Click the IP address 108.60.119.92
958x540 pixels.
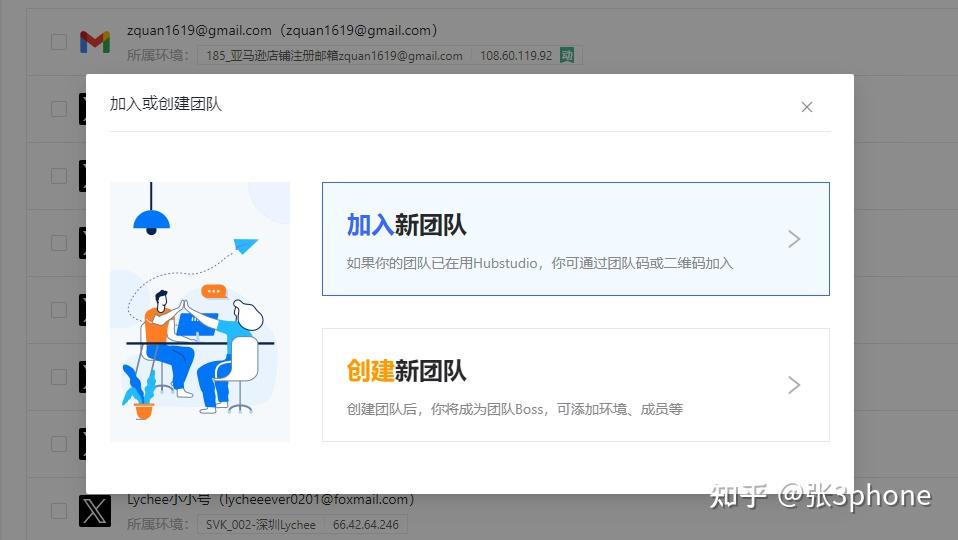point(516,56)
